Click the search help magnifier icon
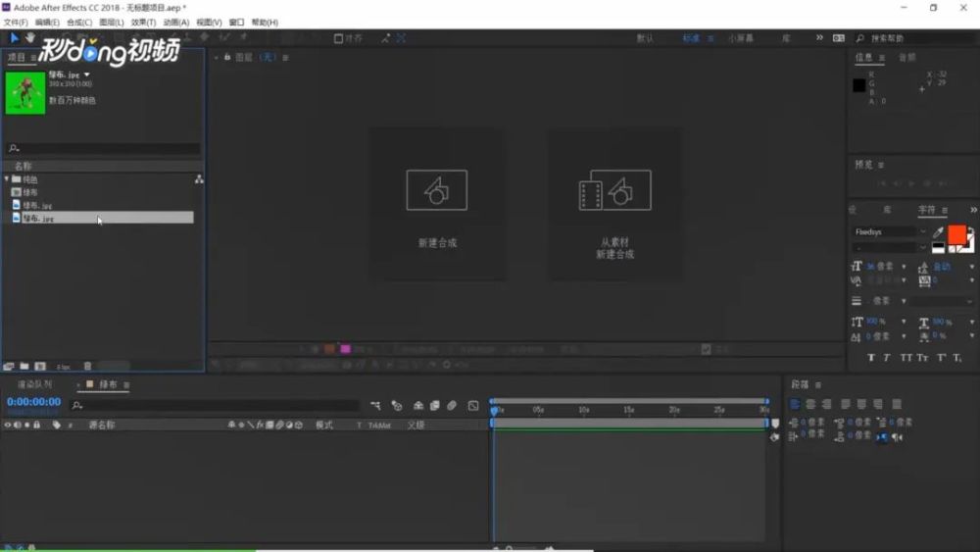The image size is (980, 552). pos(860,39)
